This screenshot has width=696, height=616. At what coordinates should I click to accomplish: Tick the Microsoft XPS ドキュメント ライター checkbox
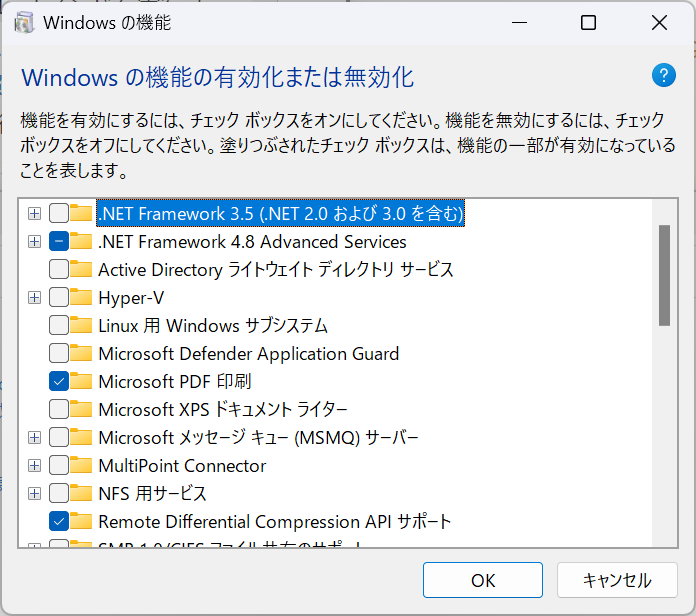pyautogui.click(x=59, y=409)
